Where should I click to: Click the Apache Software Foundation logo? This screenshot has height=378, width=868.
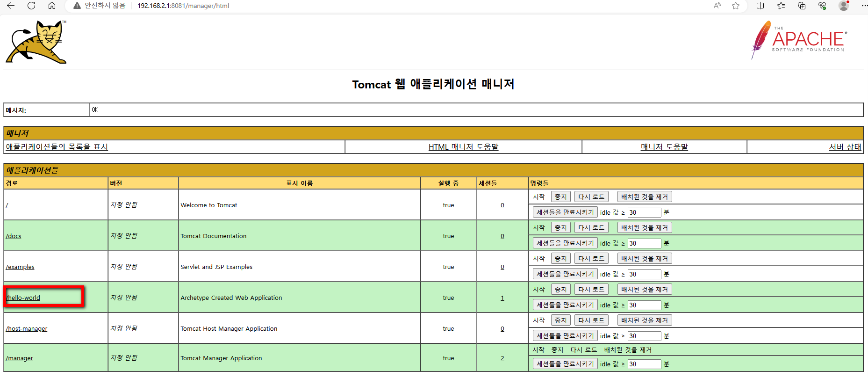[x=799, y=40]
